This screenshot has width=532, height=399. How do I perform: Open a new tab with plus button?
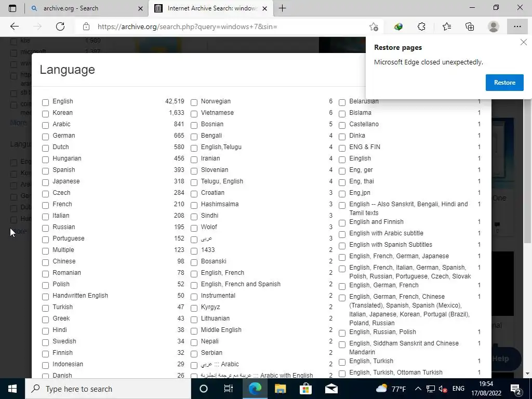(282, 8)
